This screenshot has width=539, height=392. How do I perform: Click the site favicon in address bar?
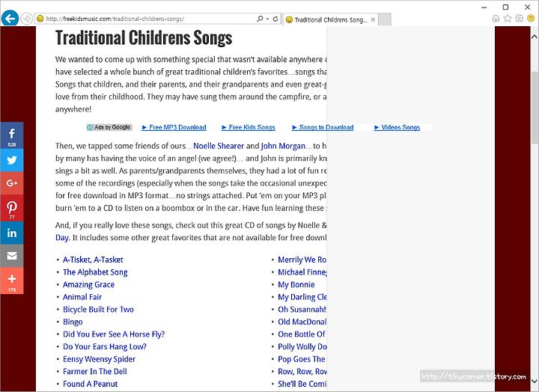(x=40, y=19)
